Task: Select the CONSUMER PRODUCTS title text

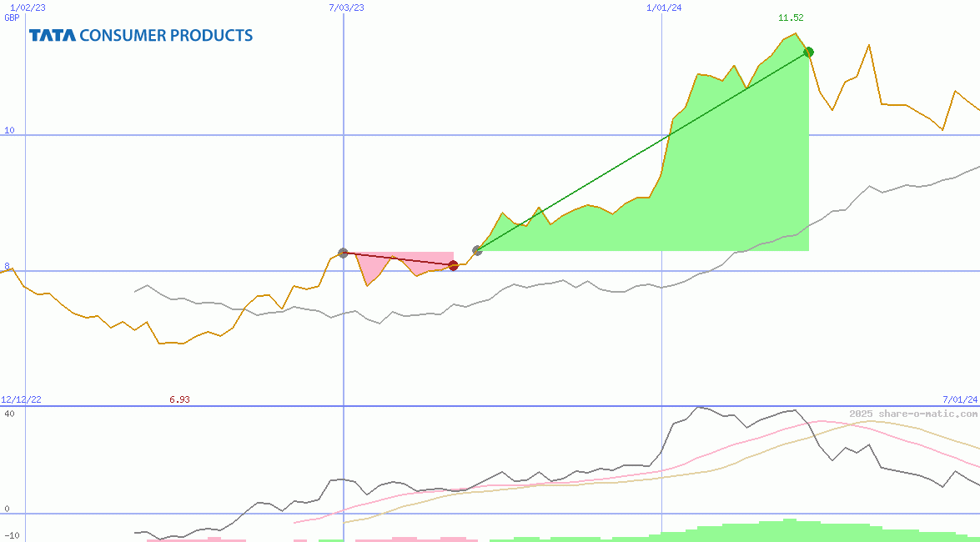Action: [x=165, y=35]
